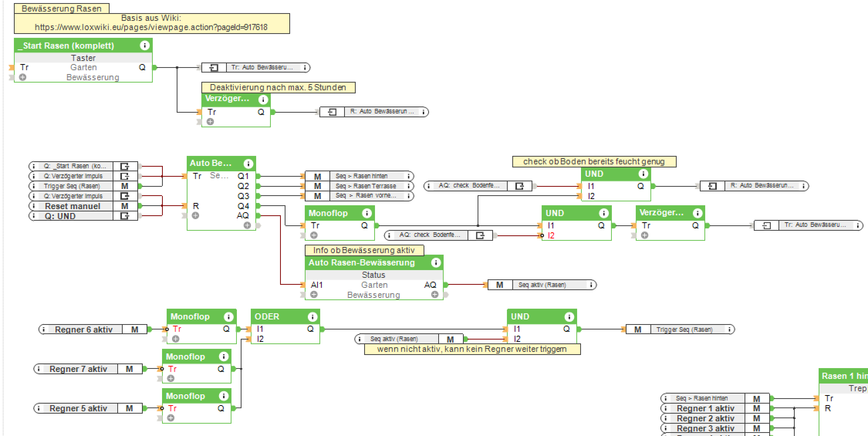
Task: Click info icon on Seq > Rasen vorne connector
Action: tap(409, 196)
